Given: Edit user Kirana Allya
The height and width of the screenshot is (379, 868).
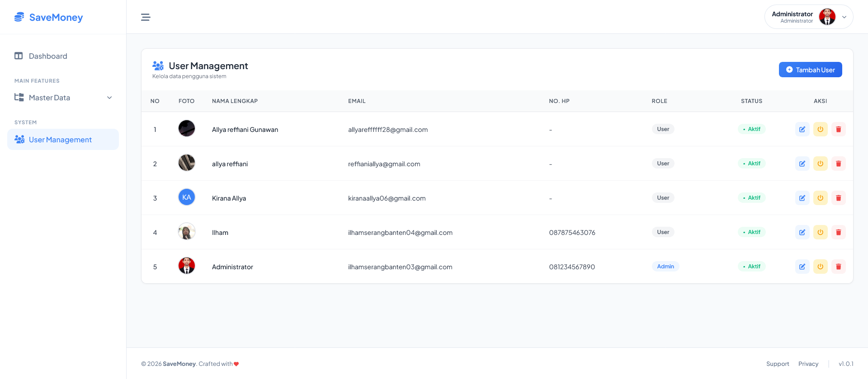Looking at the screenshot, I should click(x=802, y=198).
